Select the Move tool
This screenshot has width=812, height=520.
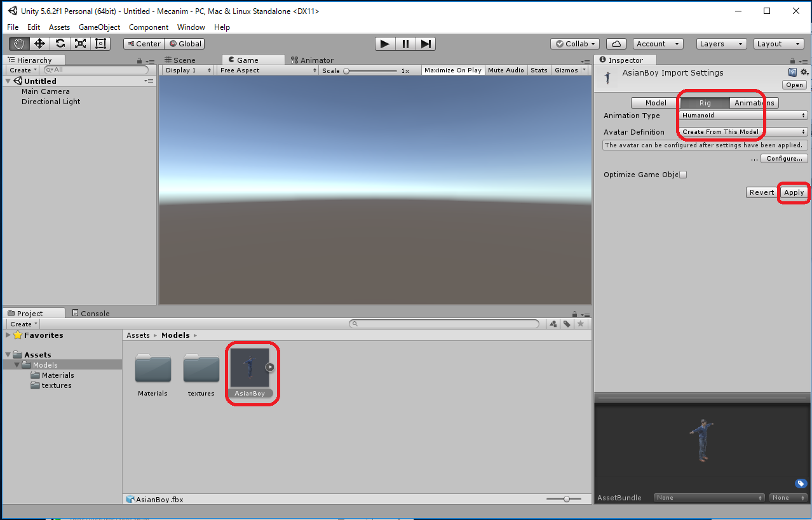(39, 44)
